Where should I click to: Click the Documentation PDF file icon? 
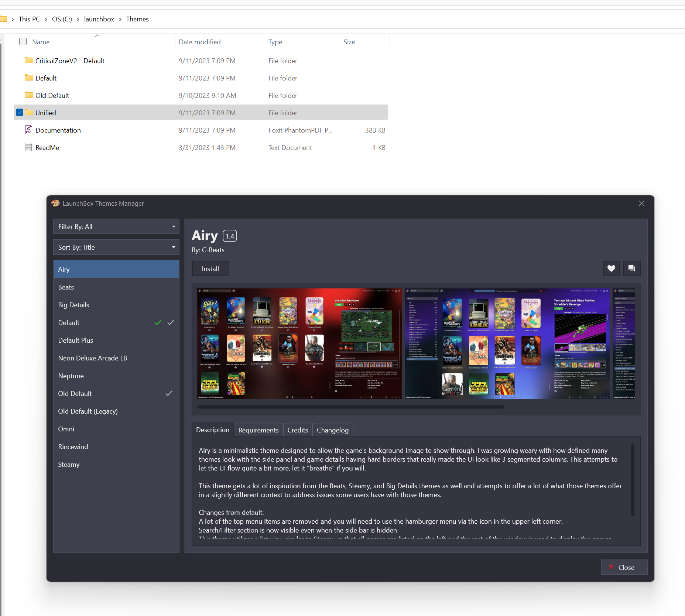pyautogui.click(x=29, y=130)
